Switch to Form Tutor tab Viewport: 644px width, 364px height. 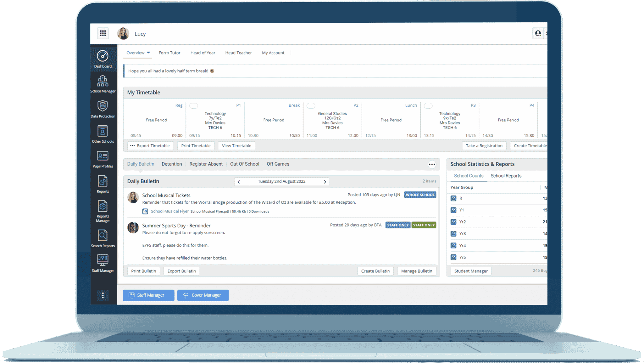pyautogui.click(x=169, y=53)
